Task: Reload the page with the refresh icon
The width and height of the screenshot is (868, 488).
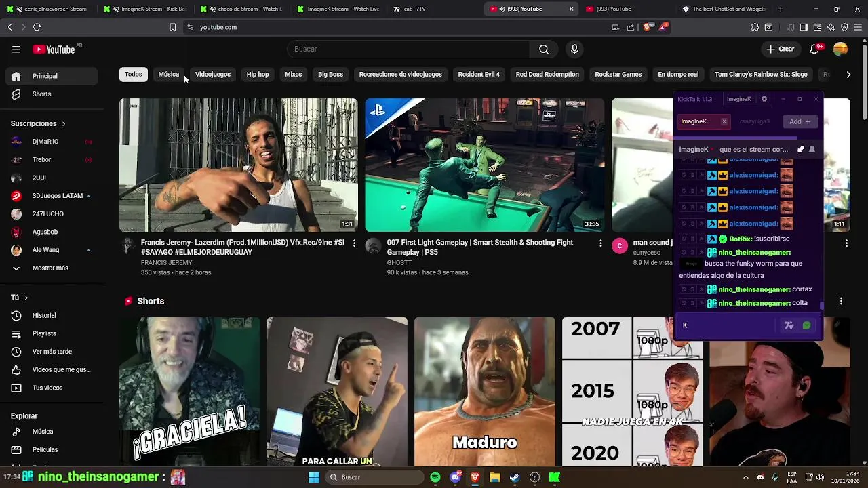Action: (37, 27)
